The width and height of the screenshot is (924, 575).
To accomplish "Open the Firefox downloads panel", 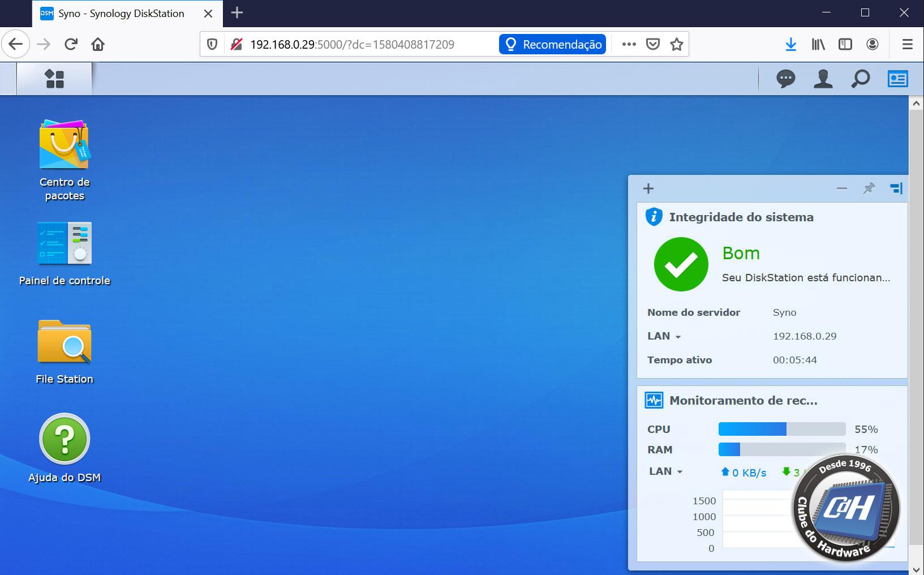I will tap(791, 44).
